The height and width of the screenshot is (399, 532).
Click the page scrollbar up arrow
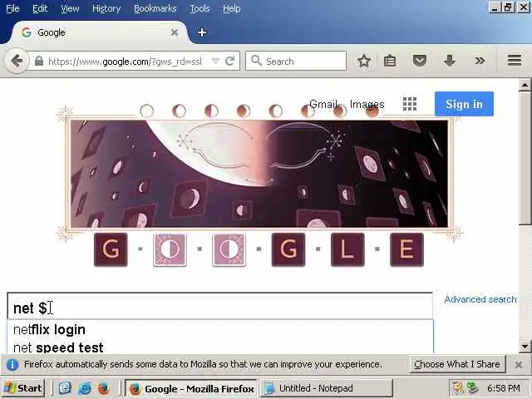point(525,85)
